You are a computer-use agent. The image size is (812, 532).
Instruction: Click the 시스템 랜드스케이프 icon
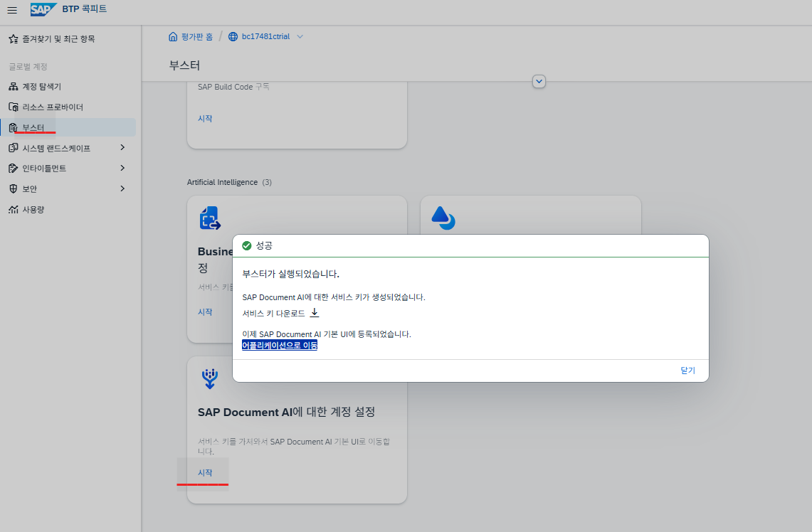(14, 148)
